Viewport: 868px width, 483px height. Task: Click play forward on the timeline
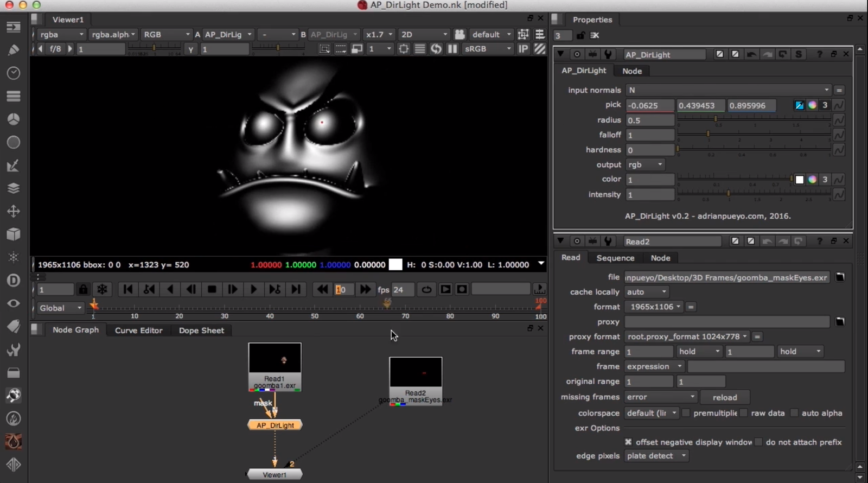point(253,289)
